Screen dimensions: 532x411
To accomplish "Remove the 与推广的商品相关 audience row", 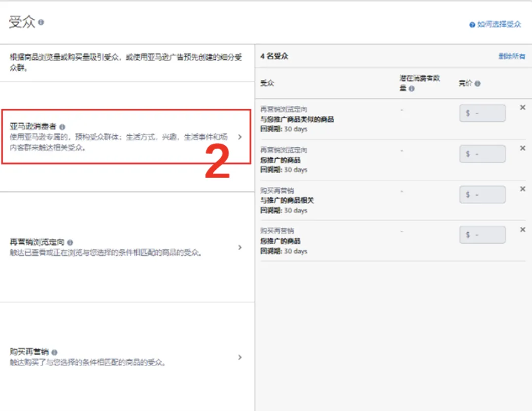I will click(x=523, y=189).
